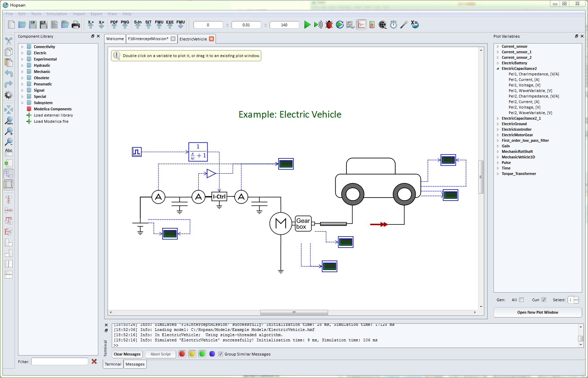Open the Simulation menu
The image size is (588, 378).
click(57, 14)
